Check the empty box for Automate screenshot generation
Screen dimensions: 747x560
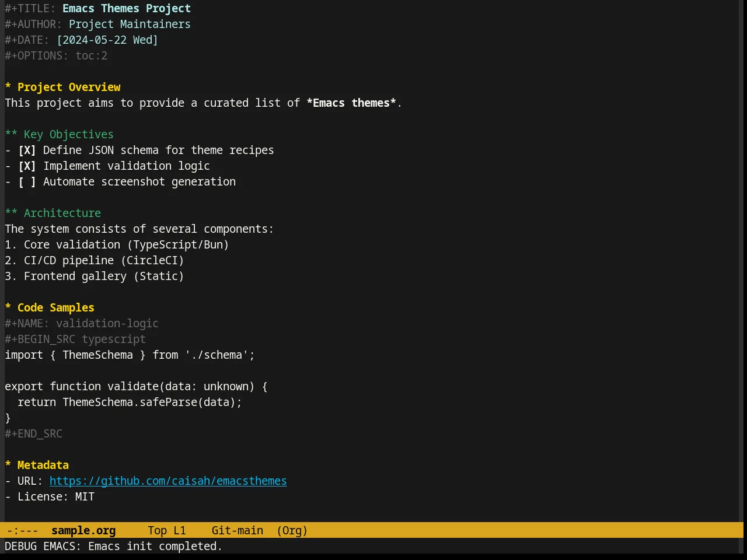pyautogui.click(x=27, y=182)
